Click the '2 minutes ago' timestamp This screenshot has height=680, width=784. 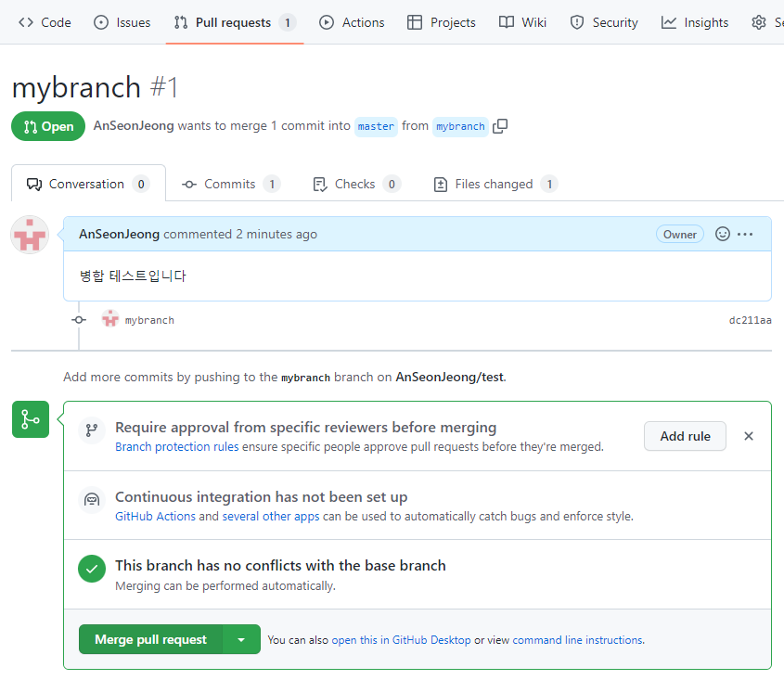tap(276, 234)
